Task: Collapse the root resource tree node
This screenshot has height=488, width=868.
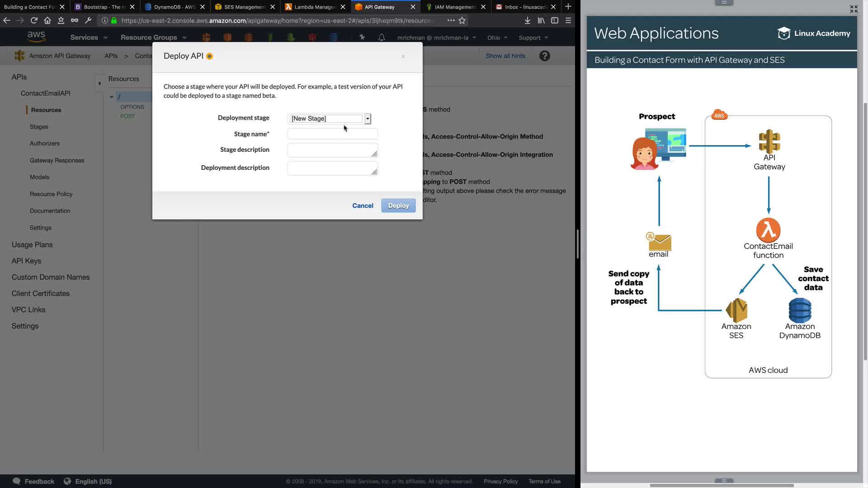Action: (112, 97)
